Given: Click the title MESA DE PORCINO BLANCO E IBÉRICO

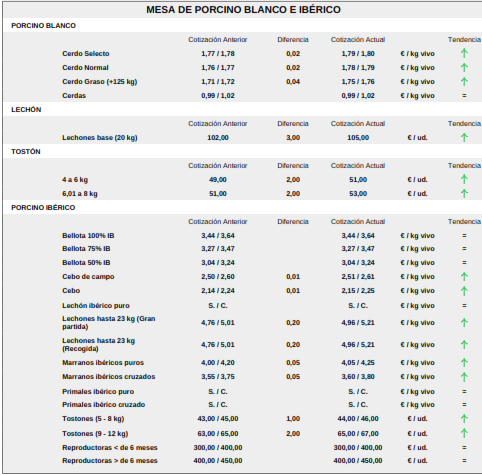Looking at the screenshot, I should point(243,10).
